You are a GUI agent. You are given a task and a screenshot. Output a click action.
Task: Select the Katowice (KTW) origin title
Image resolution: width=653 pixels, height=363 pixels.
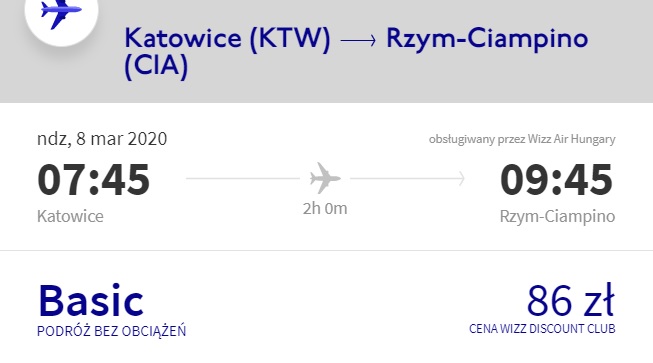tap(227, 38)
